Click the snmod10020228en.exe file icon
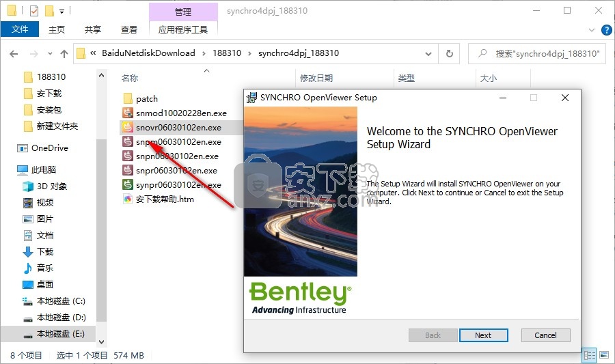 (128, 113)
